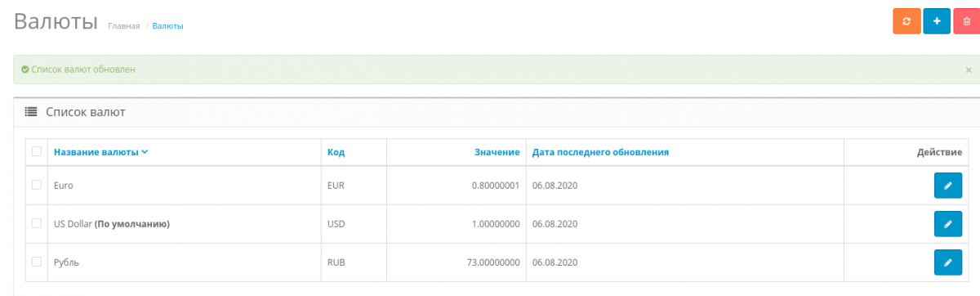Click the red trash delete button

coord(967,21)
